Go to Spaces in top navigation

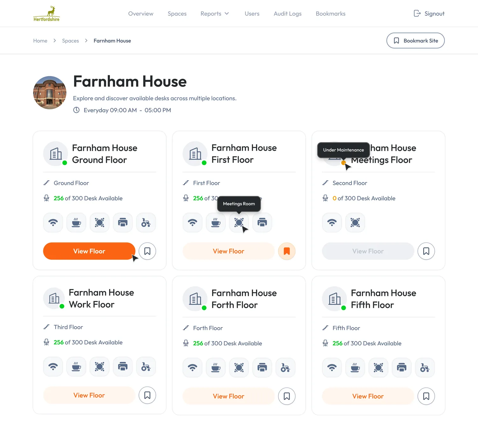point(177,14)
